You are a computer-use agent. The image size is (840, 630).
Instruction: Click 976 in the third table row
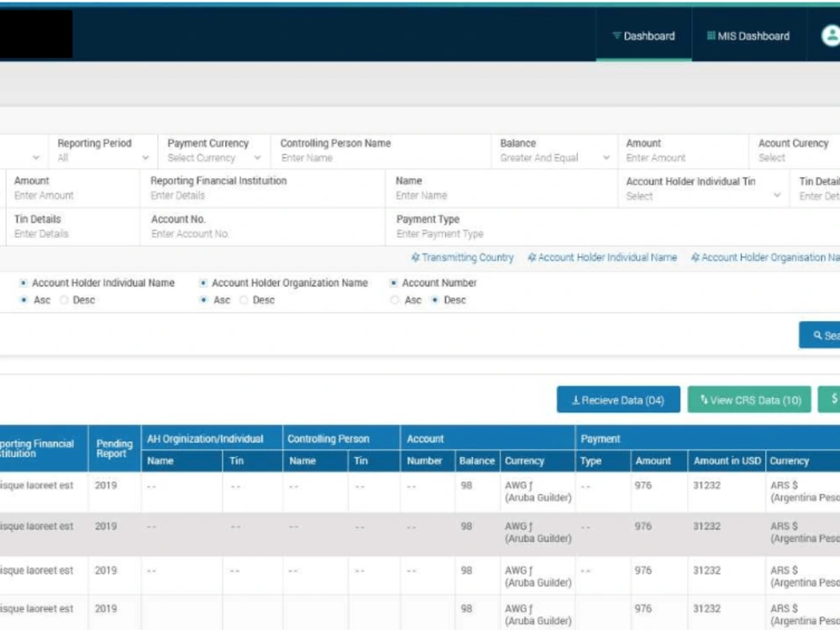pos(643,570)
